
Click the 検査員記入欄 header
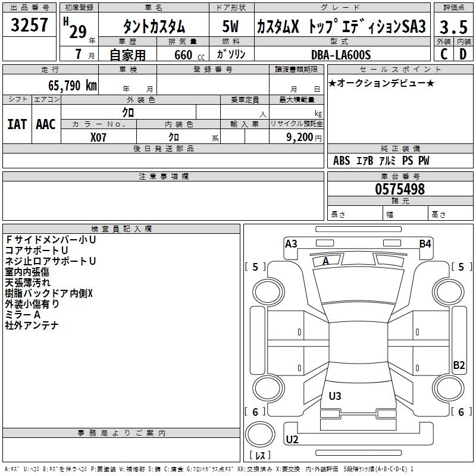pos(121,229)
